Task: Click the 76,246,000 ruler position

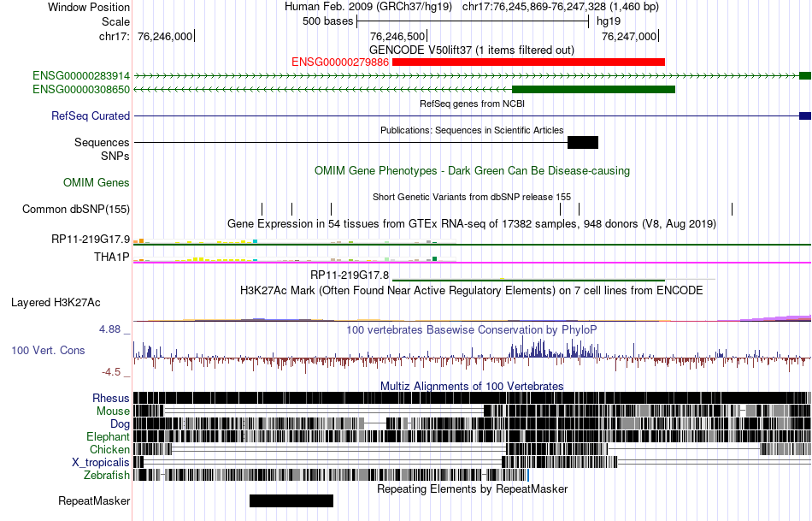Action: [x=165, y=36]
